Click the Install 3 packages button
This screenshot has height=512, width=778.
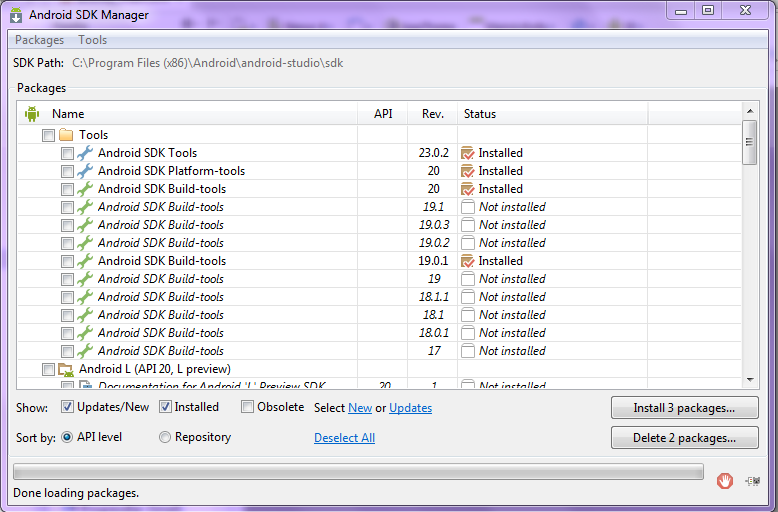pos(684,408)
